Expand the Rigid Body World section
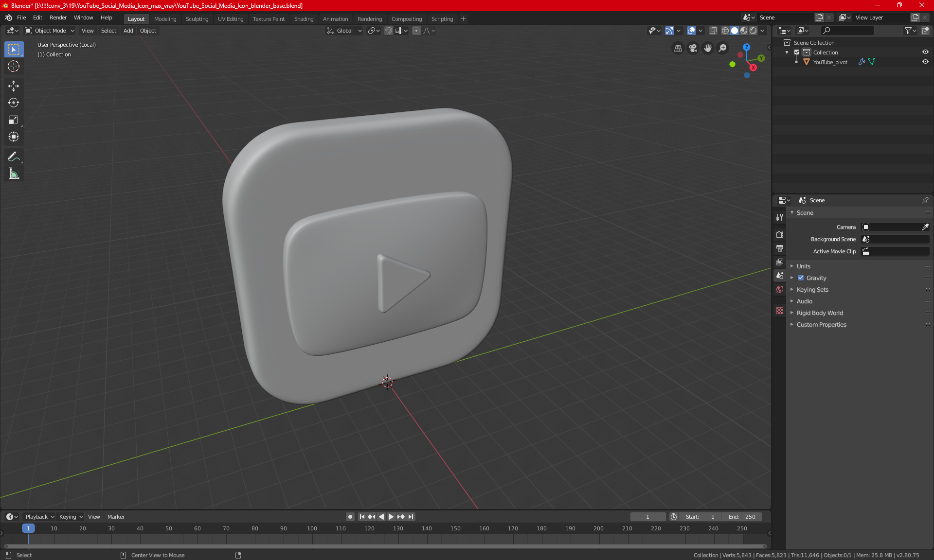Image resolution: width=934 pixels, height=560 pixels. tap(793, 313)
